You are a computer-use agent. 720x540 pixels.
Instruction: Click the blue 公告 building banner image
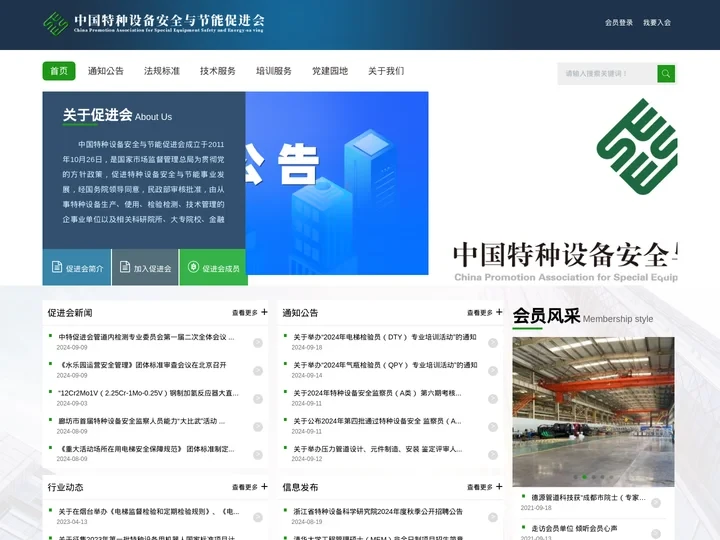(x=337, y=183)
